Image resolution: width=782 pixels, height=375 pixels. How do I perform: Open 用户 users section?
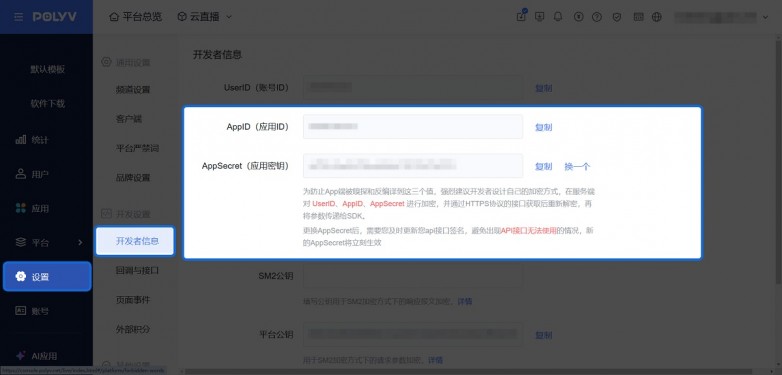click(32, 174)
